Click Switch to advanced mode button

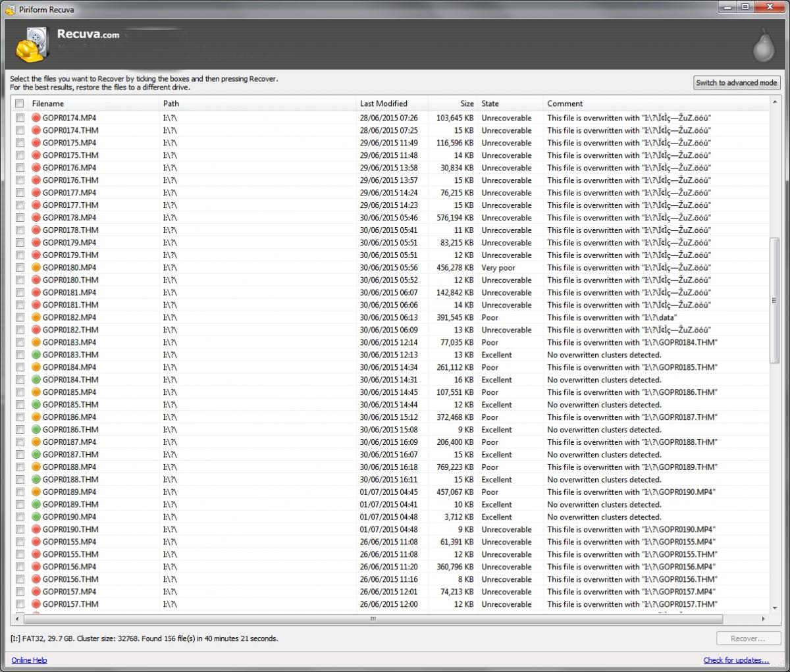(x=737, y=83)
